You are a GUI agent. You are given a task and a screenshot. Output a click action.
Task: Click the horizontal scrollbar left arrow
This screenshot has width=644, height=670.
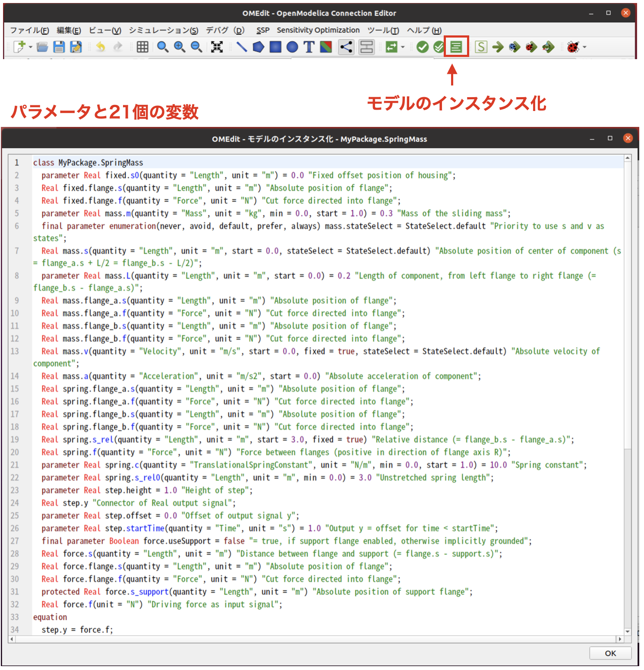point(12,639)
